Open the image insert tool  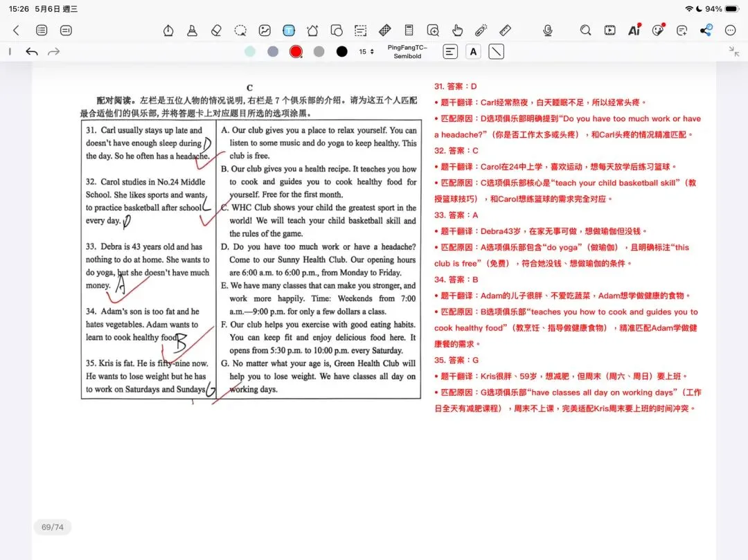click(265, 30)
